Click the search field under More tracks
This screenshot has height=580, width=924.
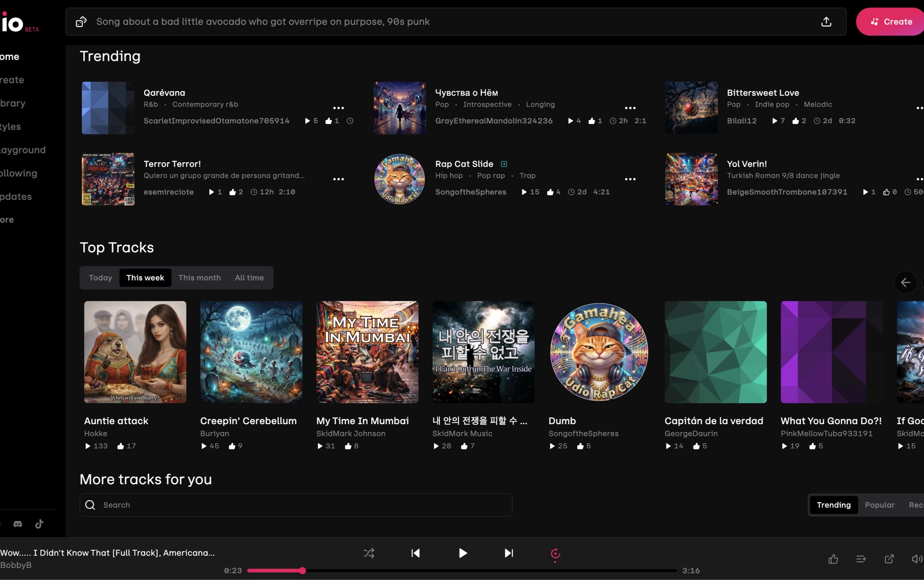pos(296,505)
